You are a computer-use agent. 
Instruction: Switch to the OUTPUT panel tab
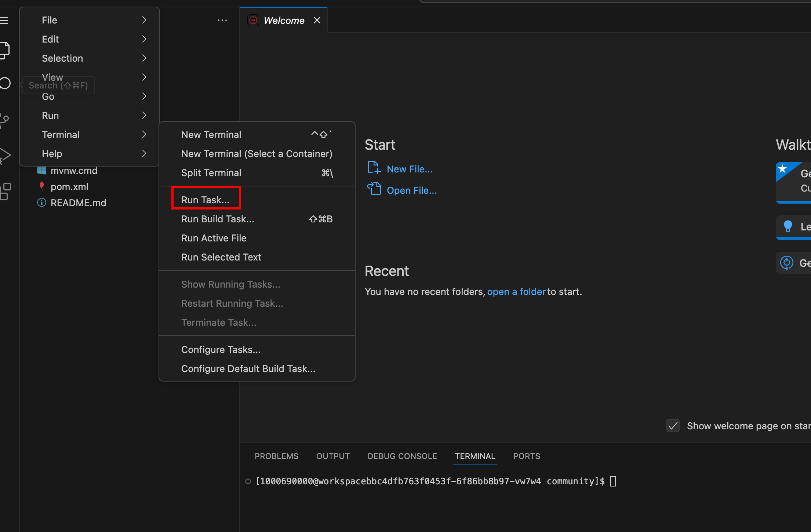coord(333,456)
